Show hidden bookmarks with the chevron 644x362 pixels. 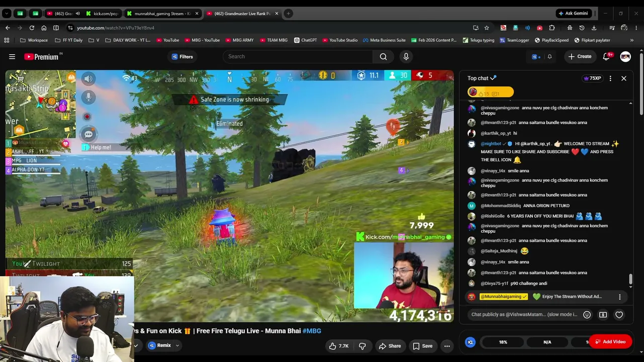pos(631,40)
